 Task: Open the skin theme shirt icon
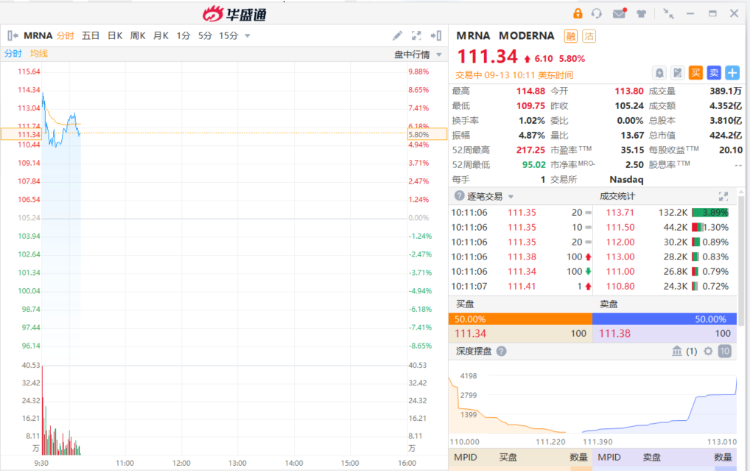[641, 14]
